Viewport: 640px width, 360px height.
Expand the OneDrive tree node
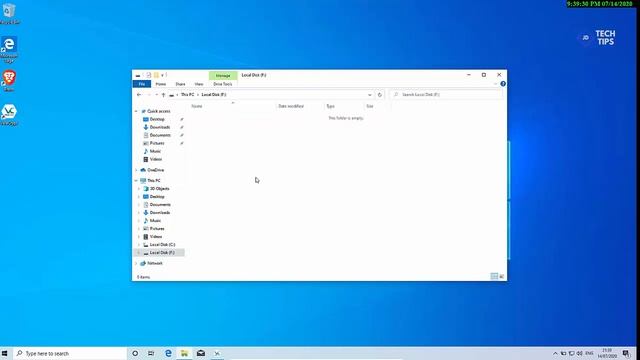point(136,170)
